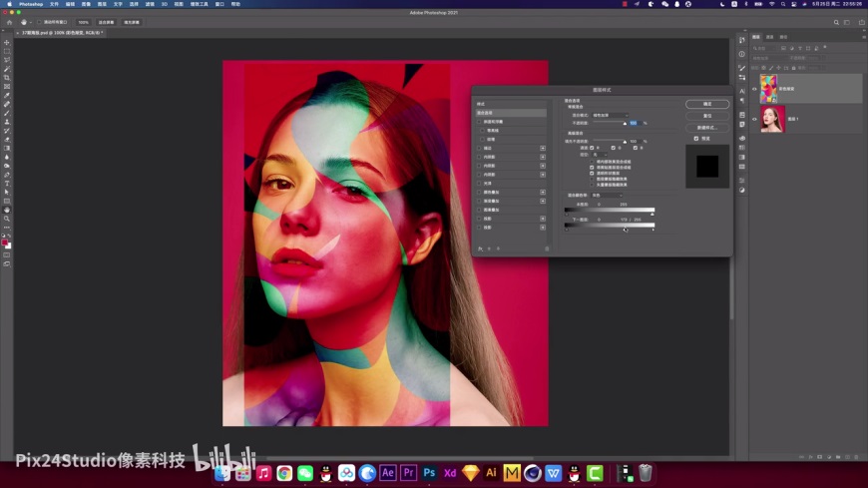Select the Type tool
This screenshot has width=868, height=488.
pyautogui.click(x=7, y=184)
